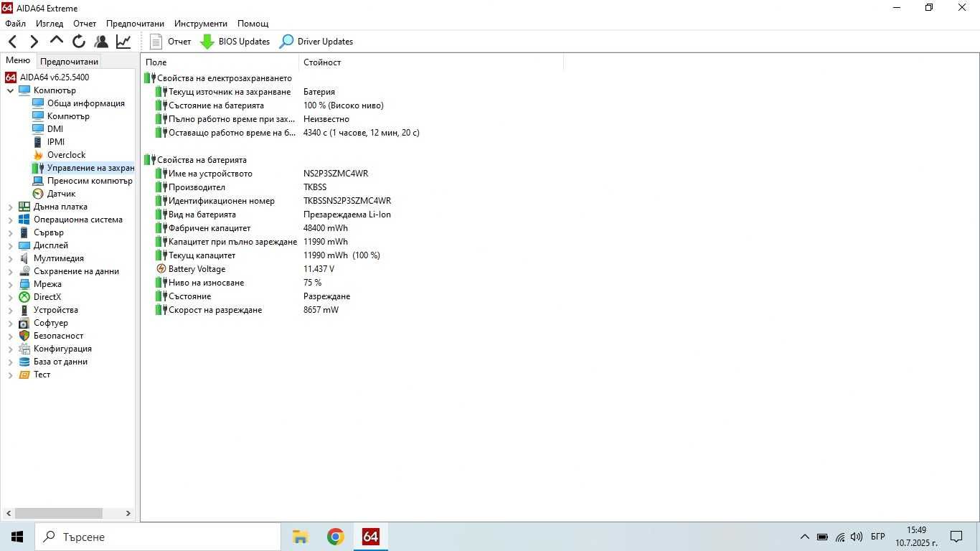Click the Търсене taskbar search box
The width and height of the screenshot is (980, 551).
tap(158, 537)
